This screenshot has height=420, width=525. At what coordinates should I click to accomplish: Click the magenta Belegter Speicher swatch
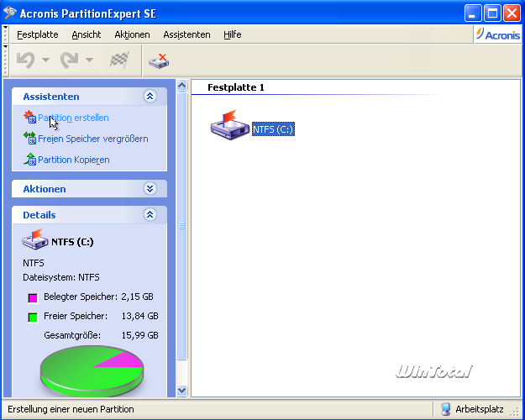33,297
